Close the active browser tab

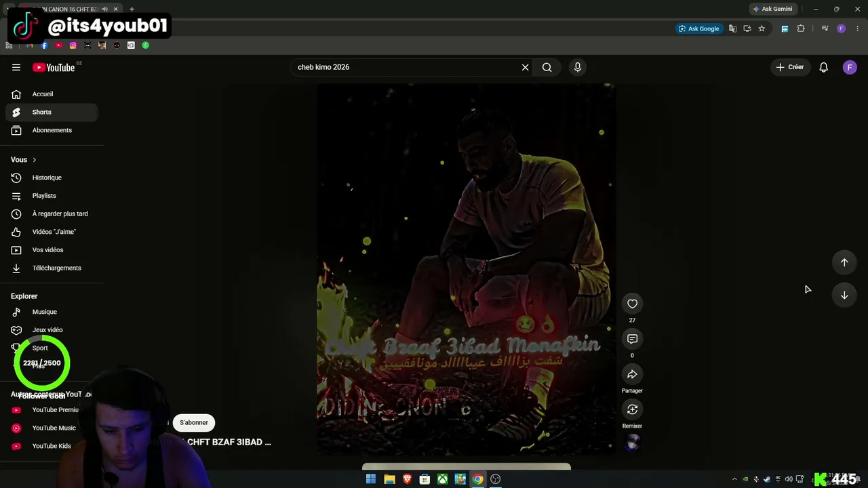tap(116, 9)
